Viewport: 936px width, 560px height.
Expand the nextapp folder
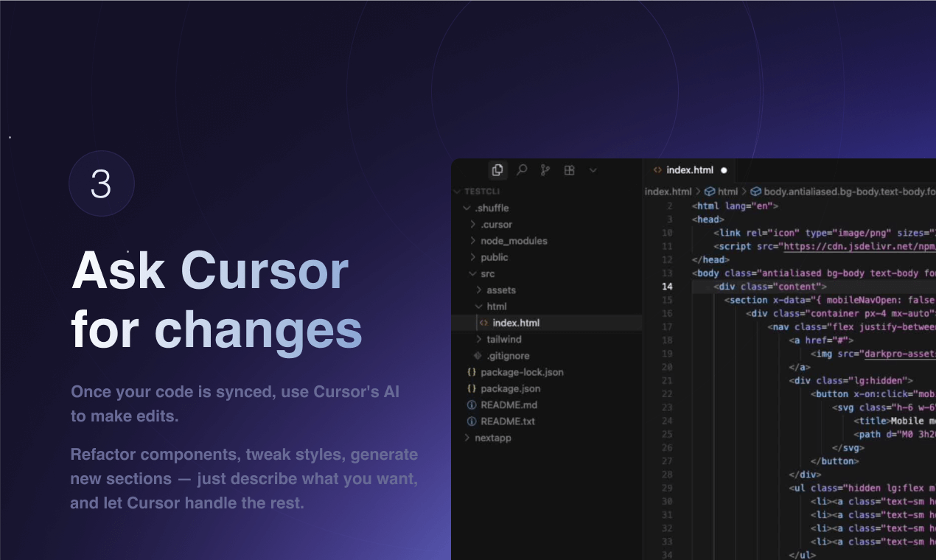click(467, 438)
